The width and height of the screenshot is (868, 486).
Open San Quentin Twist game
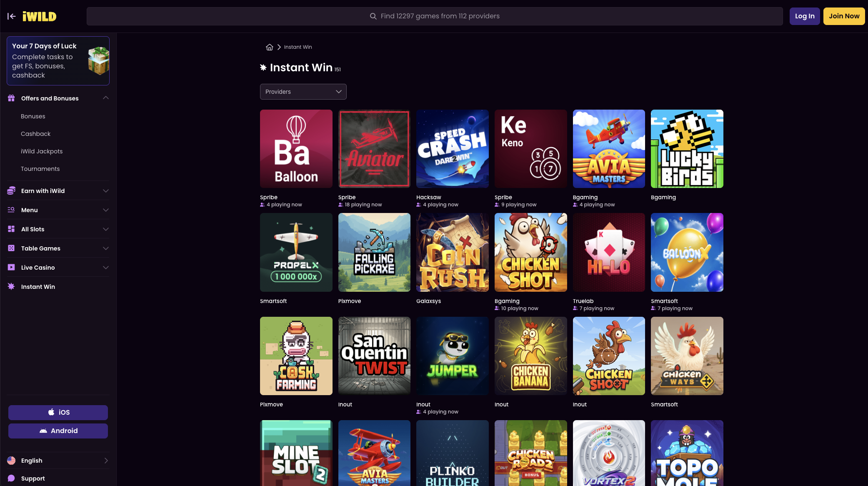[374, 356]
